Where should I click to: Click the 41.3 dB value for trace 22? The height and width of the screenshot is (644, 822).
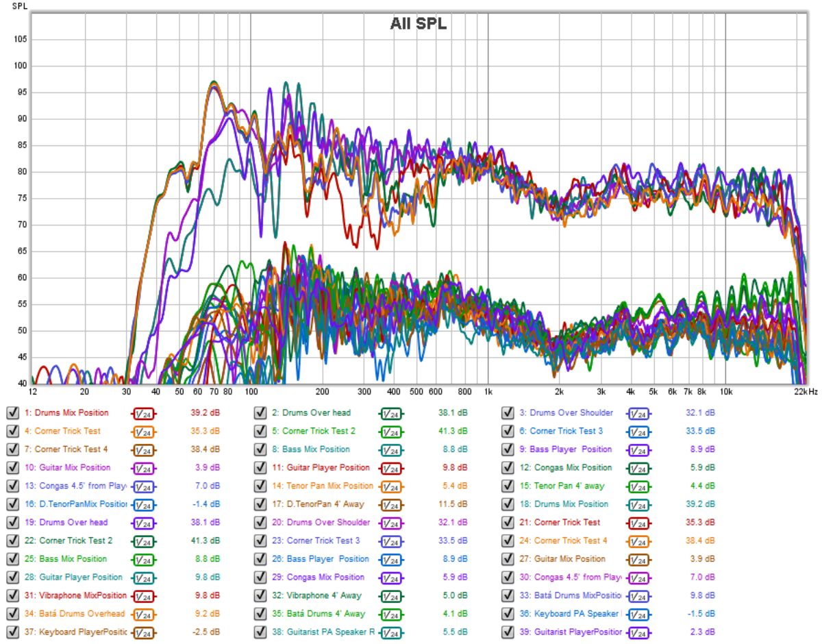pos(206,541)
